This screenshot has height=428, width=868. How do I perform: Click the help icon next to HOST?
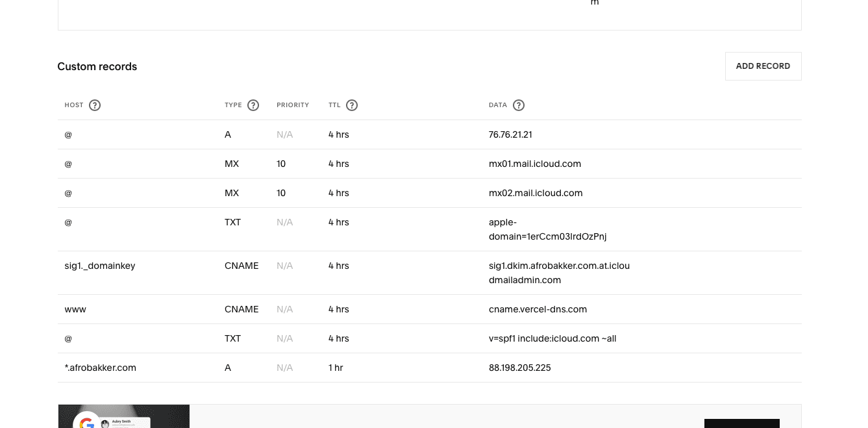pos(95,105)
